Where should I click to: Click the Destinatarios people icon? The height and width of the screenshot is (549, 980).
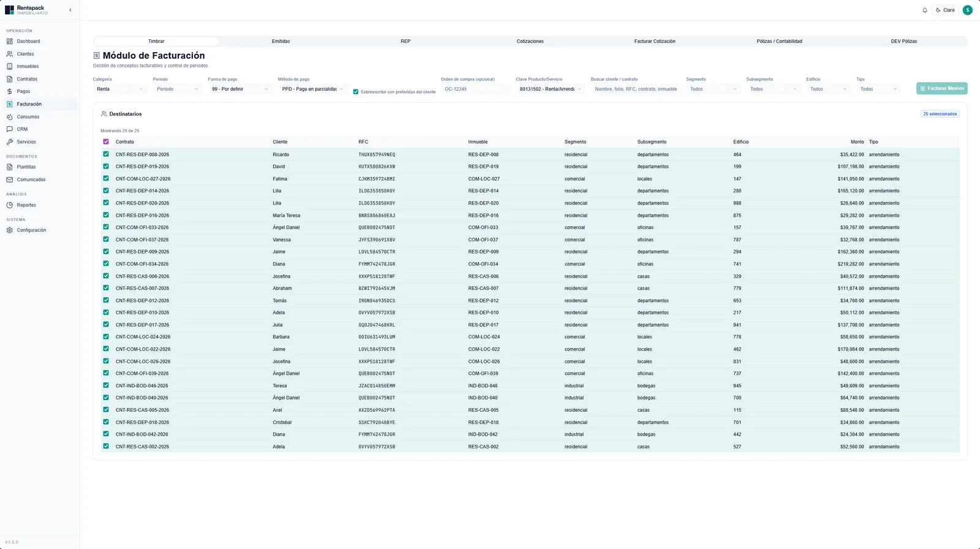[x=104, y=114]
